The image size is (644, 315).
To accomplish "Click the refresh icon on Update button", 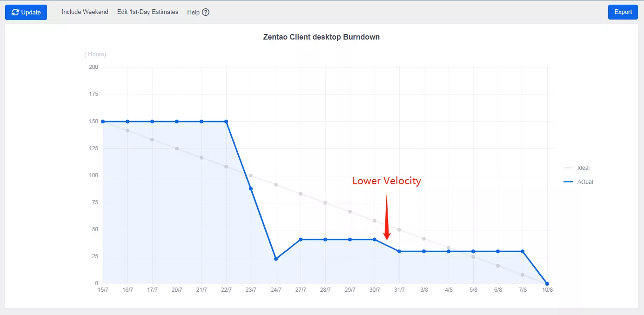I will (x=15, y=12).
